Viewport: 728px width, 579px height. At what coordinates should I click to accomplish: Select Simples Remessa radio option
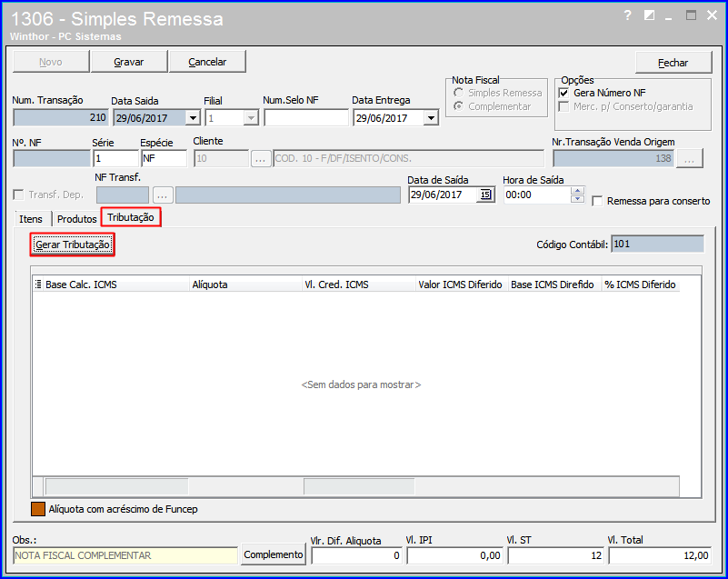(458, 93)
